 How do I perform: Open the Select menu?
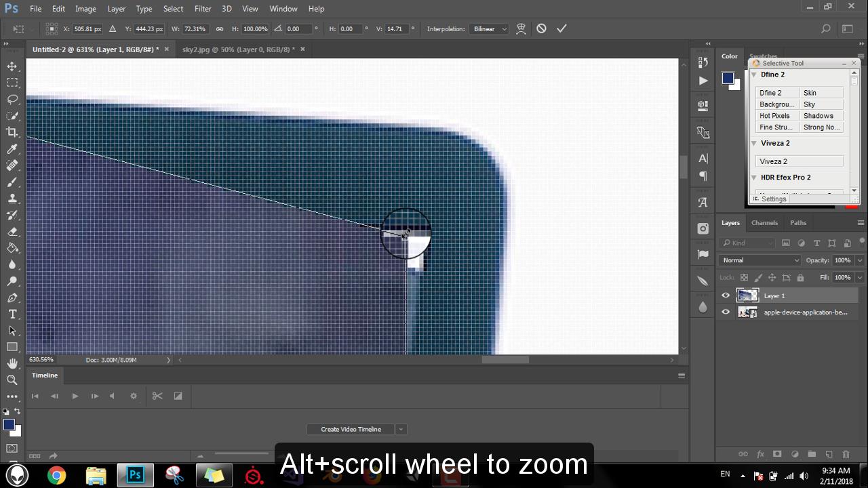tap(173, 9)
